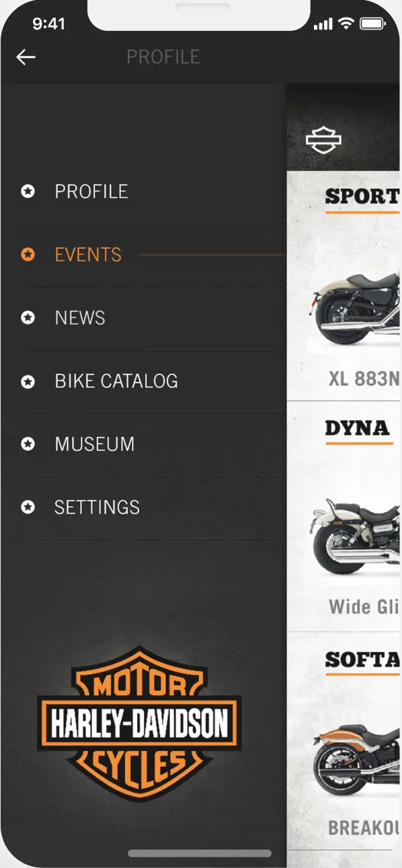Select the Museum menu entry
This screenshot has height=868, width=402.
coord(95,444)
